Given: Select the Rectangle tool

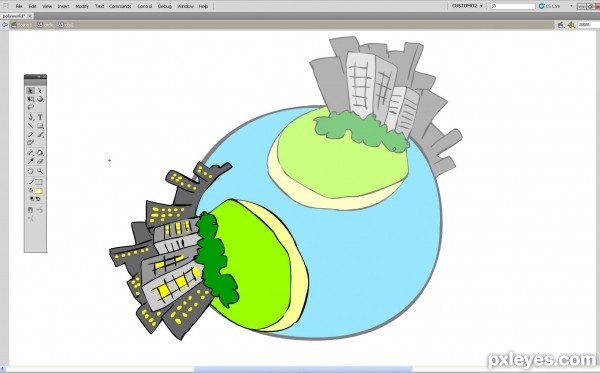Looking at the screenshot, I should point(40,126).
